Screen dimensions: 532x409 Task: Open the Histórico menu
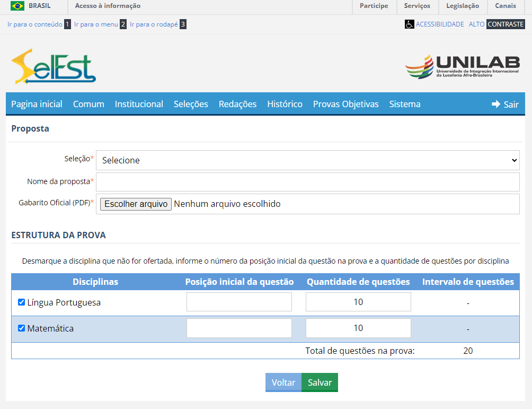[x=285, y=104]
